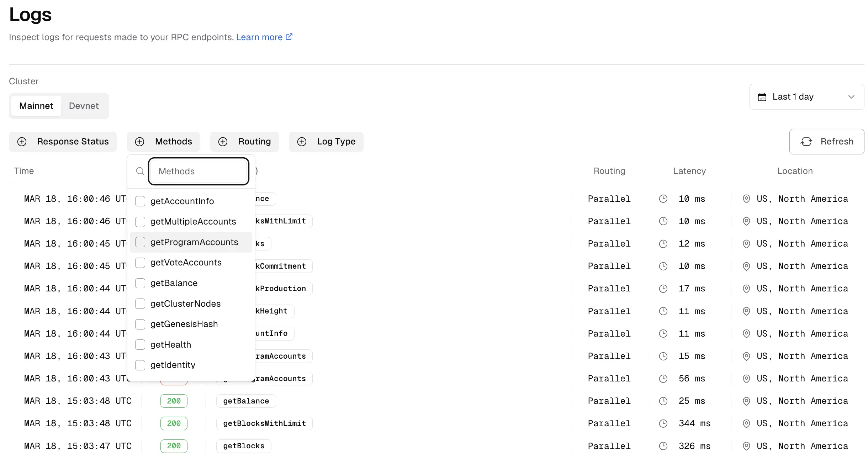The height and width of the screenshot is (459, 868).
Task: Click the refresh arrows icon
Action: (806, 142)
